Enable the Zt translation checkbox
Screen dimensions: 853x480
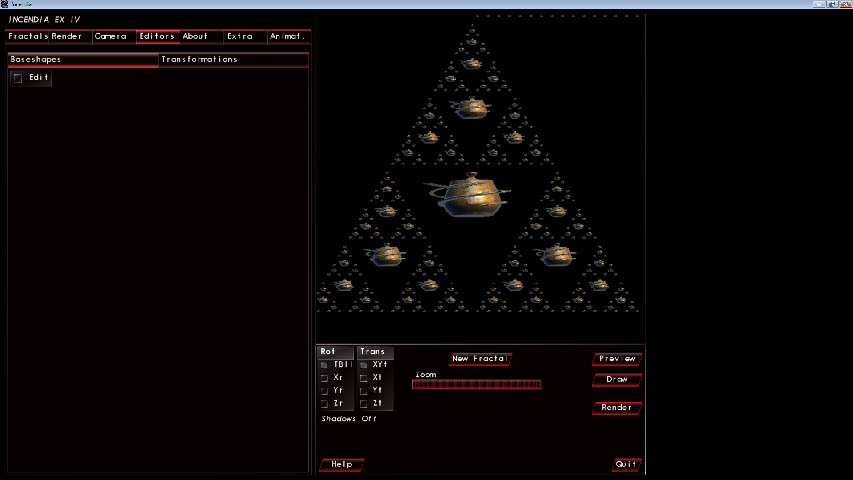click(363, 404)
